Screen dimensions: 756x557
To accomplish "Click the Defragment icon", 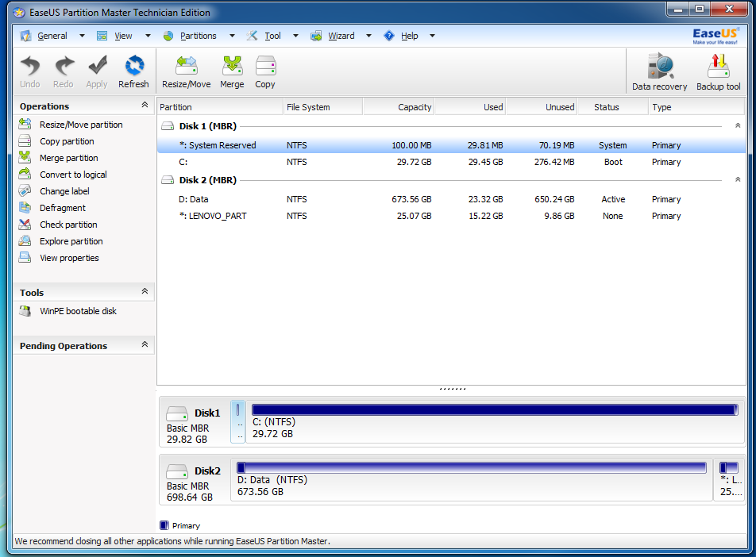I will [x=25, y=207].
